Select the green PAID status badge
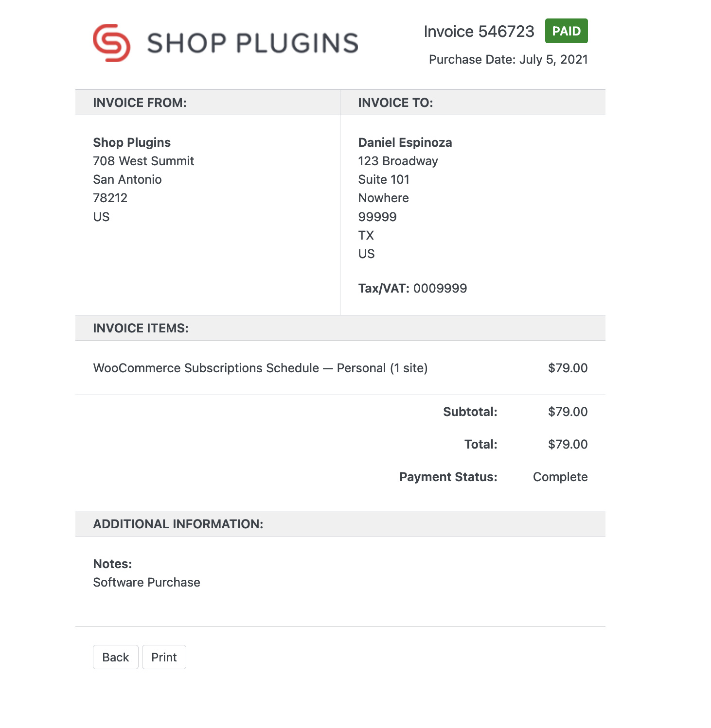This screenshot has height=728, width=711. (566, 31)
